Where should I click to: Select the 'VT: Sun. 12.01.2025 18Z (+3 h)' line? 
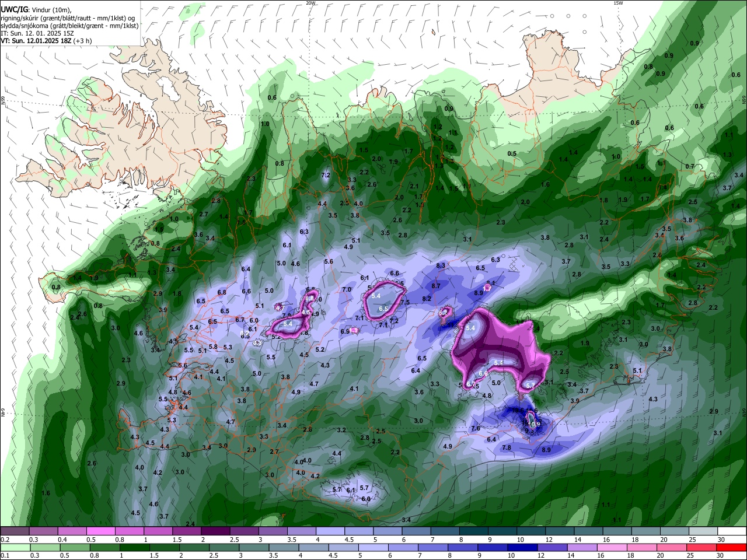point(46,41)
